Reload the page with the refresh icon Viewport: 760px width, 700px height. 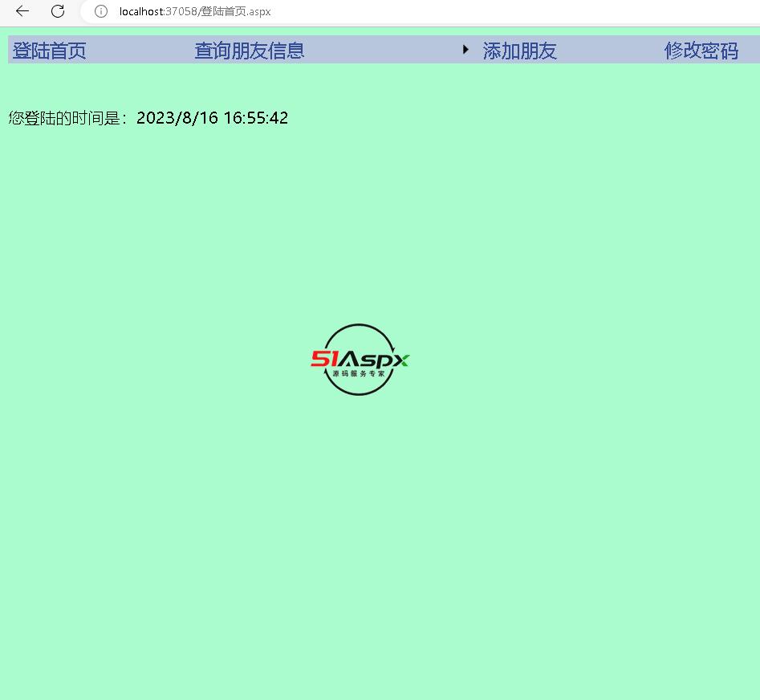pos(58,11)
